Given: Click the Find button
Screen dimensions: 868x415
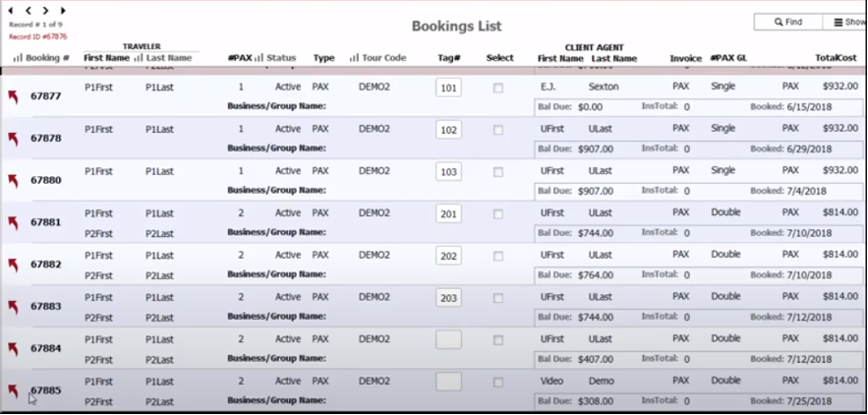Looking at the screenshot, I should click(788, 23).
